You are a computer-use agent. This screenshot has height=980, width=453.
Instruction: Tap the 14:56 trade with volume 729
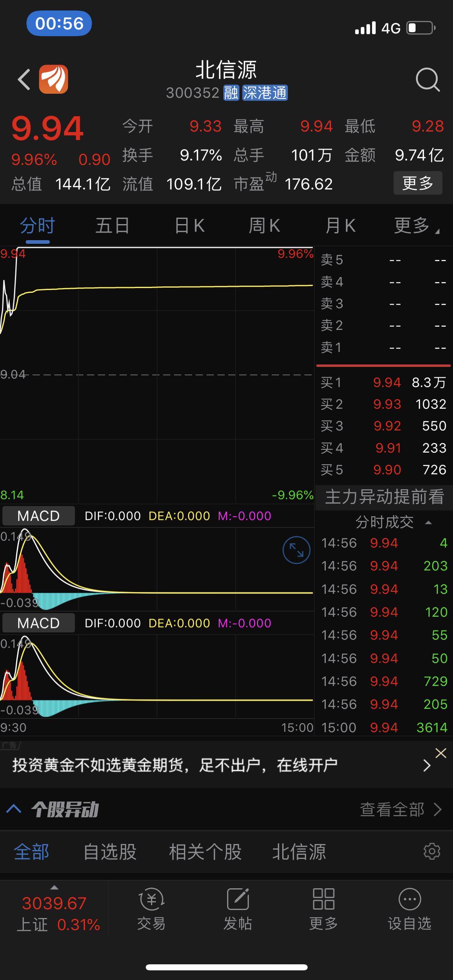coord(384,681)
